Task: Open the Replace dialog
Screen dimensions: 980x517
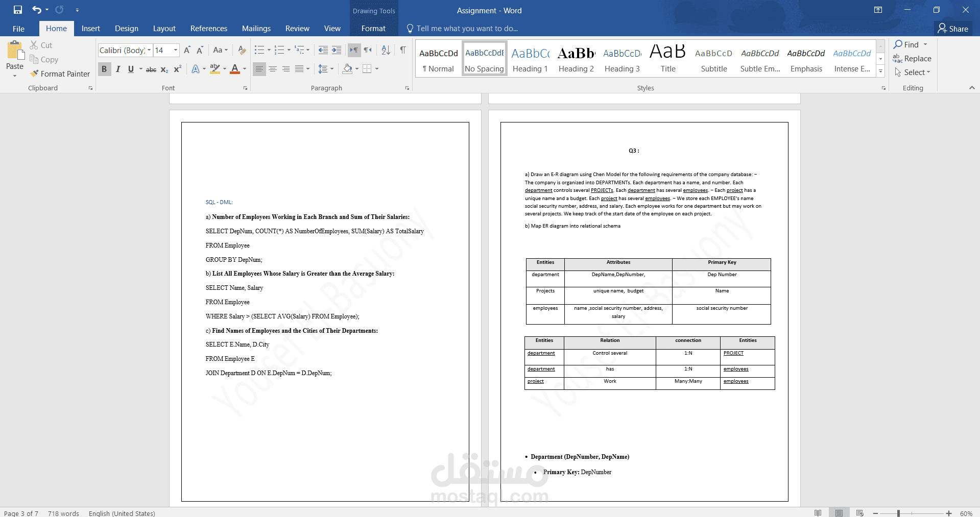Action: (x=912, y=59)
